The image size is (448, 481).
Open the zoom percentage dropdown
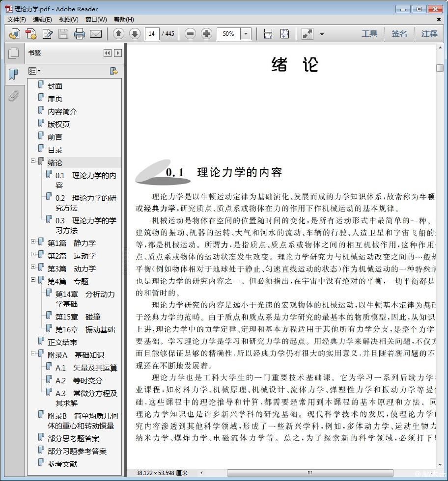click(246, 34)
